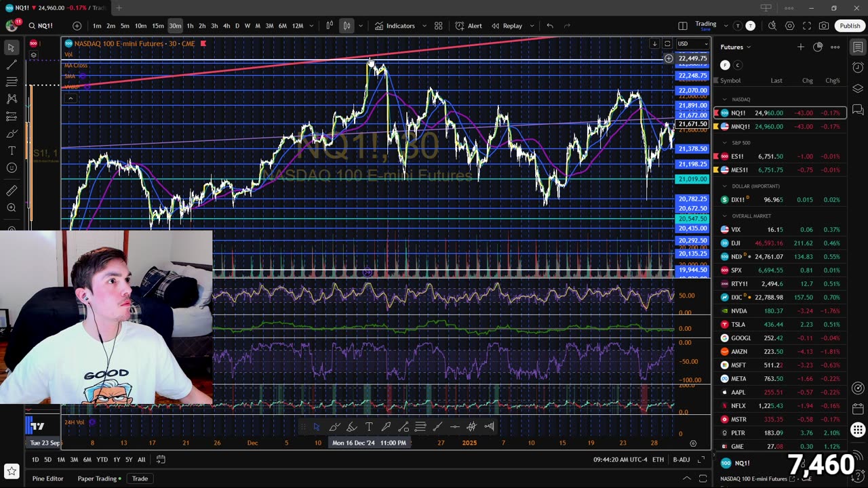Open the chats panel
The height and width of the screenshot is (488, 868).
coord(858,110)
